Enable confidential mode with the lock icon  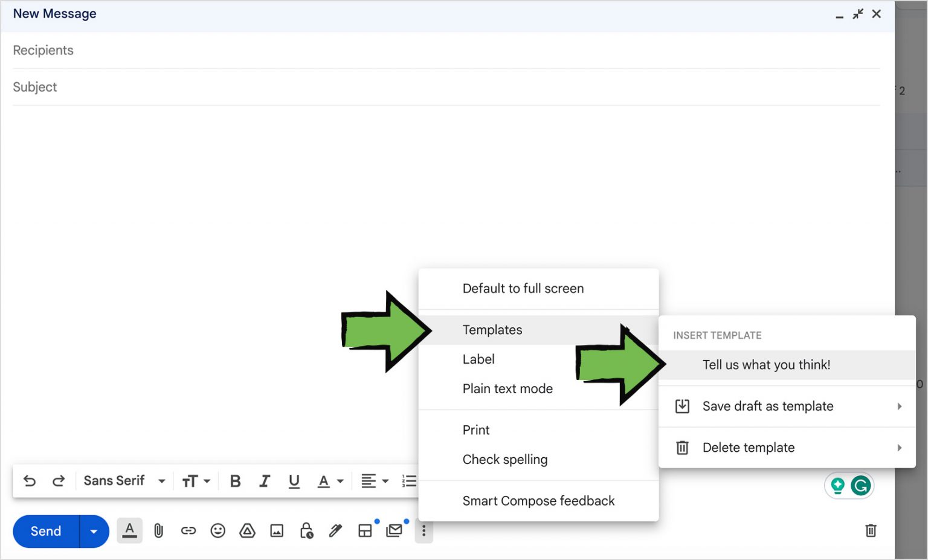coord(306,531)
